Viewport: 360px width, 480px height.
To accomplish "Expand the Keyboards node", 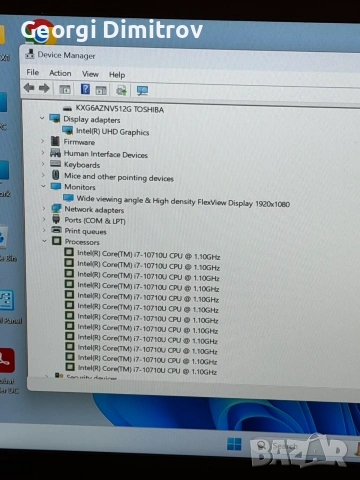I will pos(43,164).
